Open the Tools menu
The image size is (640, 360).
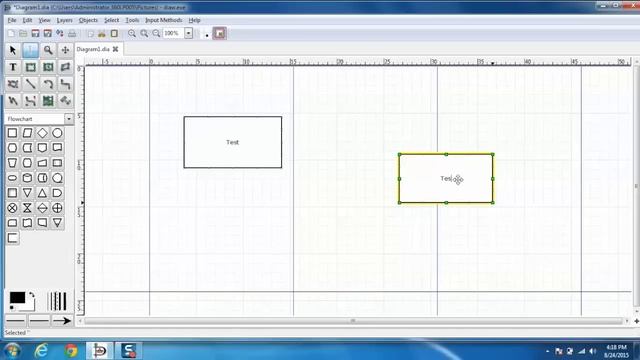(132, 20)
